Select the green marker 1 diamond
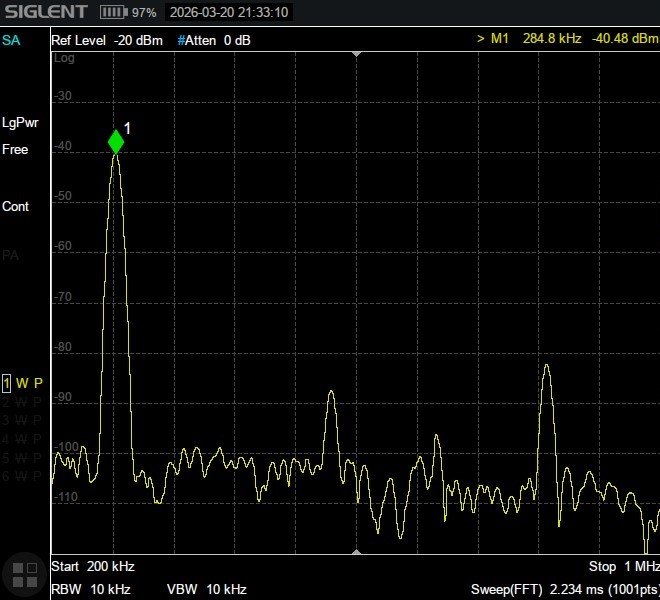This screenshot has width=660, height=600. coord(116,142)
